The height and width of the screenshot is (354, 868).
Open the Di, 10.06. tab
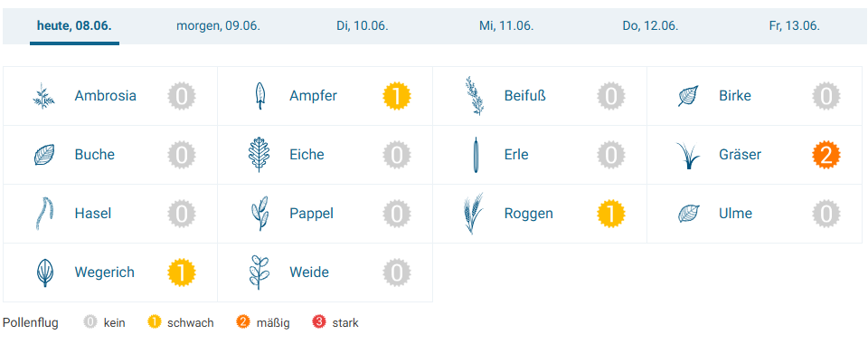[363, 26]
